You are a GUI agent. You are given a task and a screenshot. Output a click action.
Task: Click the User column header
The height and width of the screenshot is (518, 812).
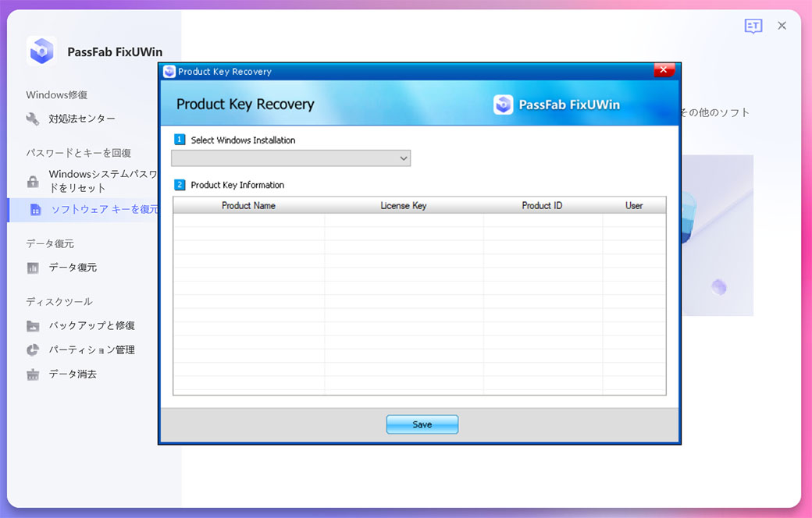click(633, 206)
